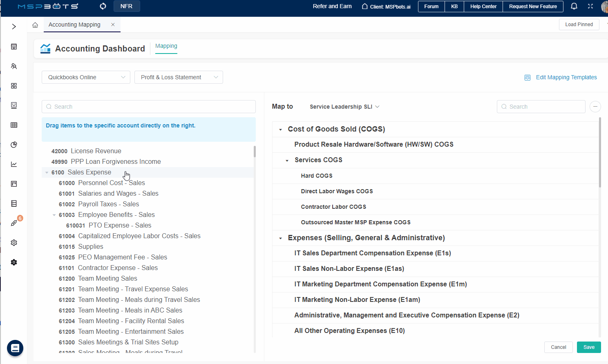Open the Profit & Loss Statement dropdown
The height and width of the screenshot is (364, 608).
tap(179, 77)
